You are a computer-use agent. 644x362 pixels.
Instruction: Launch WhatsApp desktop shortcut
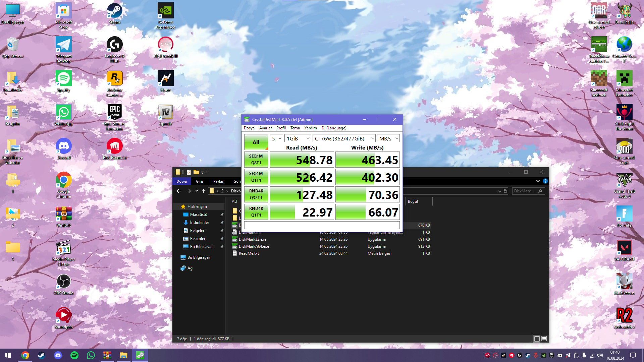pyautogui.click(x=63, y=115)
